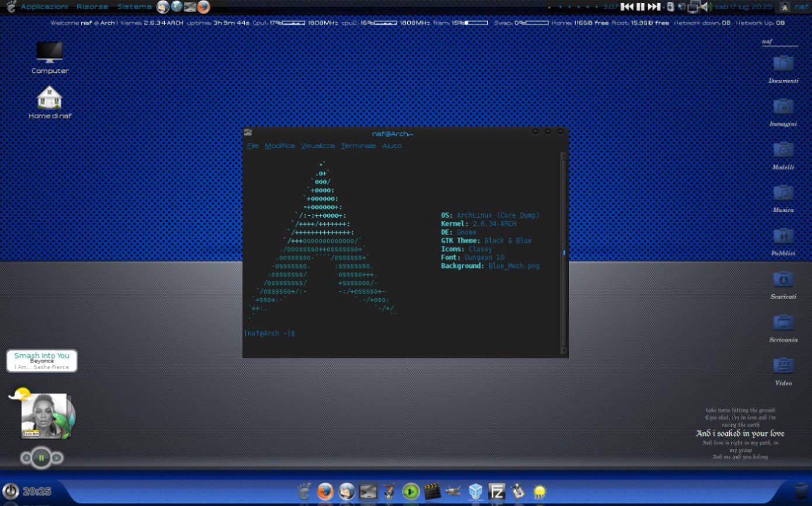This screenshot has height=506, width=812.
Task: Open the Home di naf folder icon
Action: pyautogui.click(x=50, y=102)
